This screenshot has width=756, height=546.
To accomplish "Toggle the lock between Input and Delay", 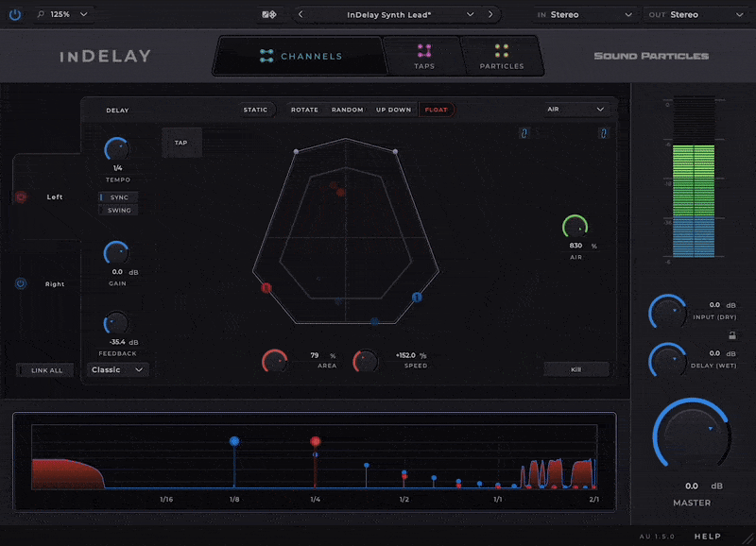I will [x=731, y=335].
